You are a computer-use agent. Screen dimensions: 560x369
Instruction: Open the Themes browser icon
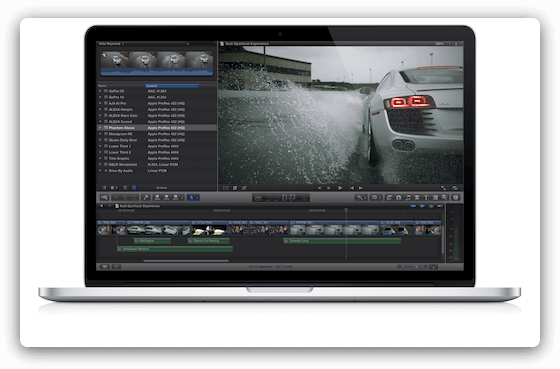[x=444, y=198]
